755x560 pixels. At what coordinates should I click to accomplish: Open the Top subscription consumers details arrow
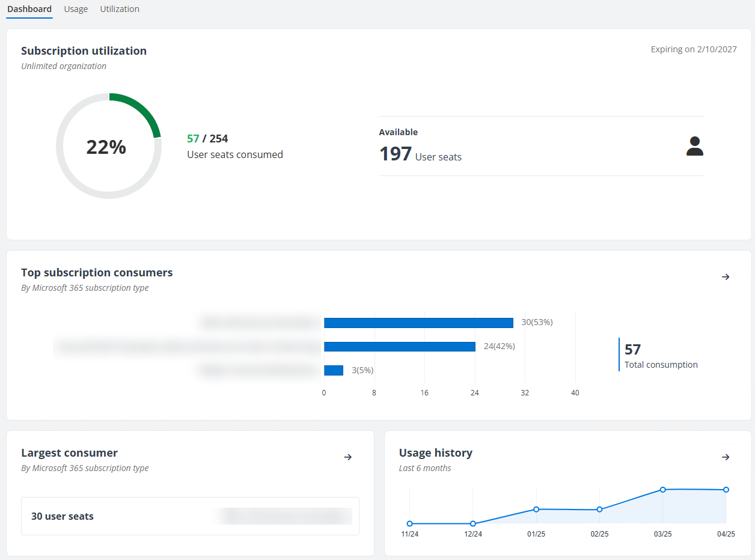[x=726, y=277]
